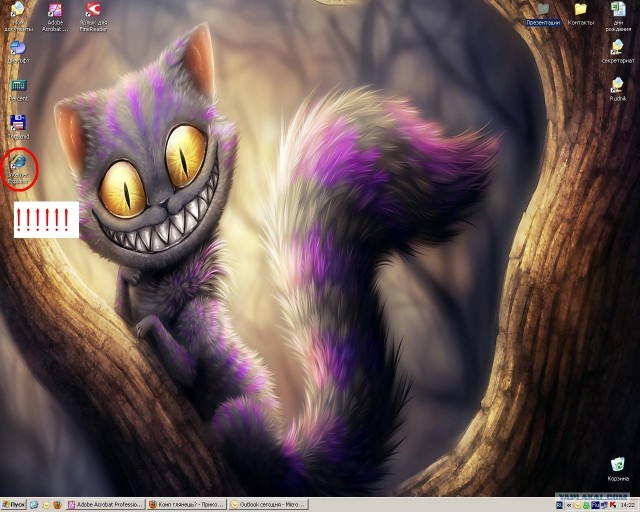
Task: Launch Firefox from Quick Launch bar
Action: point(58,505)
